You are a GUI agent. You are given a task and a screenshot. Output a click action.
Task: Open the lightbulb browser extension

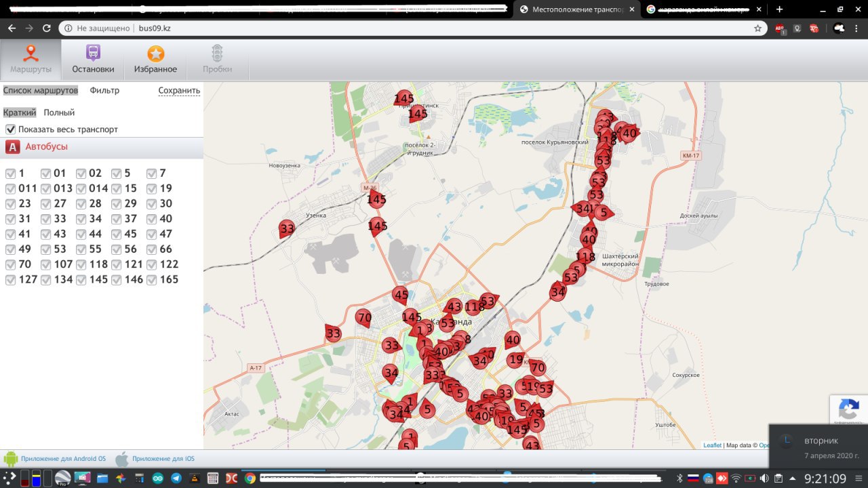click(797, 28)
